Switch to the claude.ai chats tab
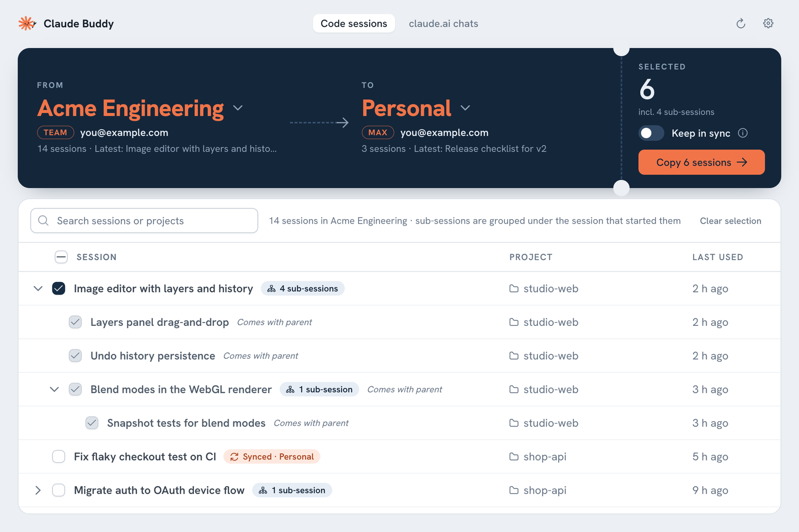This screenshot has height=532, width=799. pyautogui.click(x=443, y=23)
